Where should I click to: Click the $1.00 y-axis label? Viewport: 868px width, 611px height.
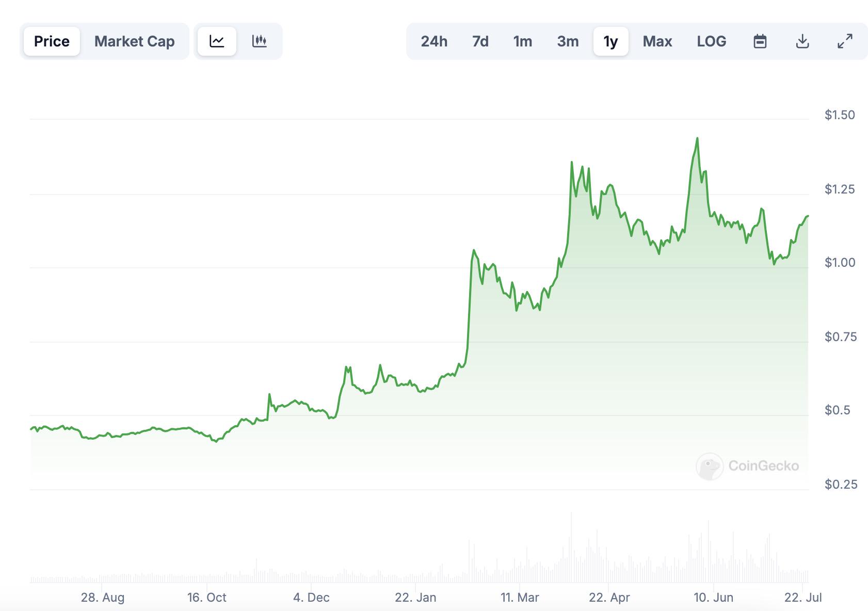coord(840,263)
